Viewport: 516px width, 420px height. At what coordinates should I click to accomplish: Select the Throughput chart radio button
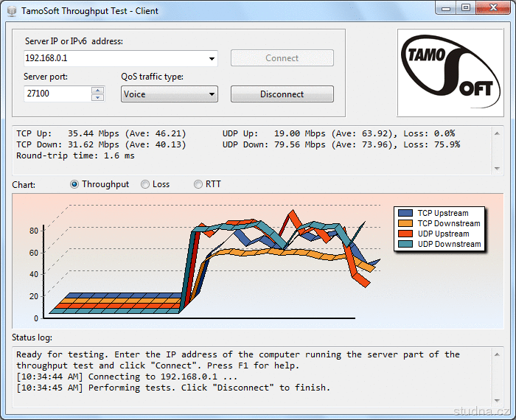point(74,184)
